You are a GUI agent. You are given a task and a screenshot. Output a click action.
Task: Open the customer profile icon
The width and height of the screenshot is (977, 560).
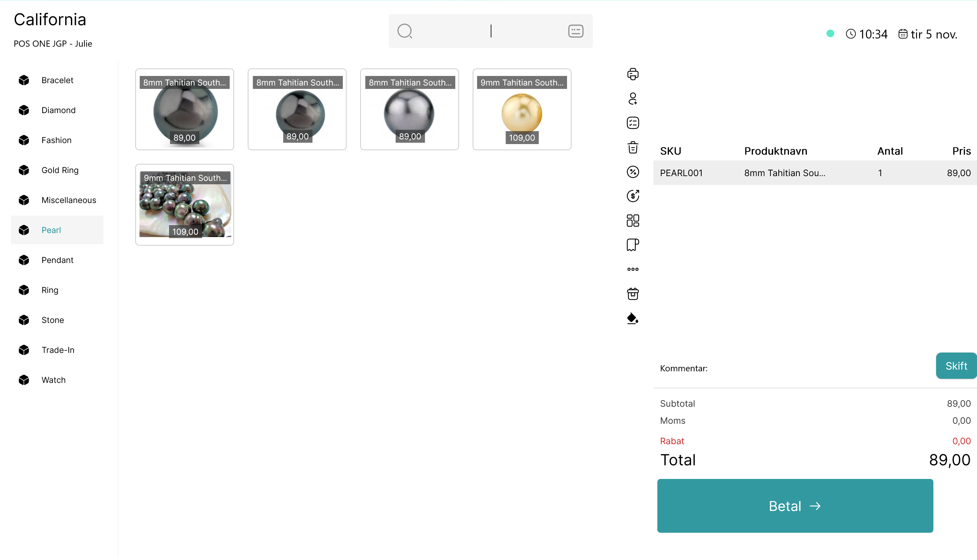coord(632,98)
